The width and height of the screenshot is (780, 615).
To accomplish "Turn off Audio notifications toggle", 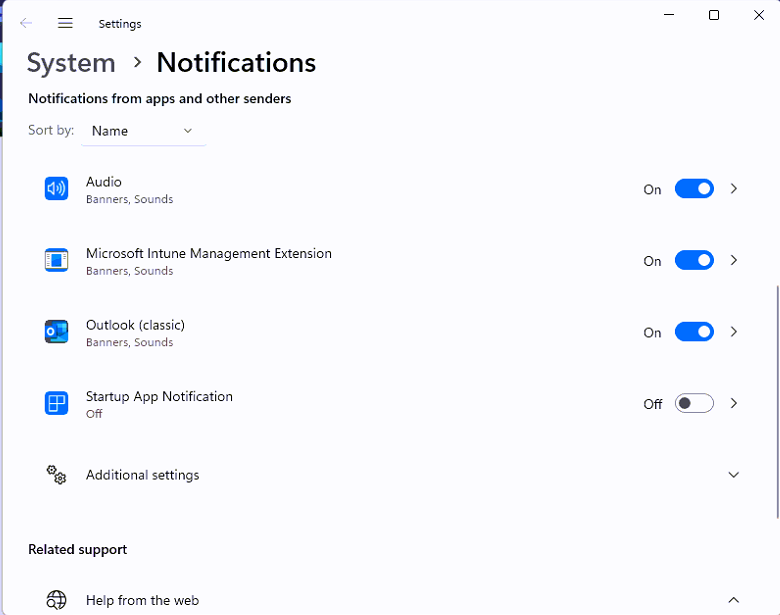I will [694, 189].
